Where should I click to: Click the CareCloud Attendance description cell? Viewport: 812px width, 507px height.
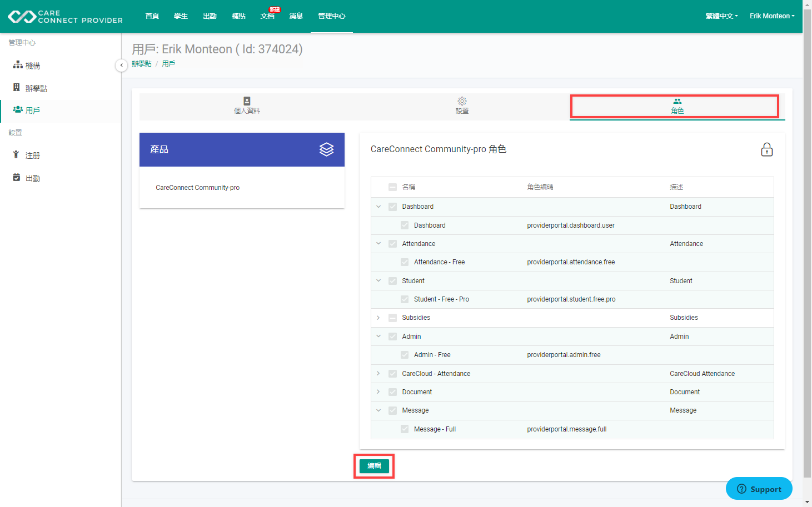pyautogui.click(x=702, y=374)
